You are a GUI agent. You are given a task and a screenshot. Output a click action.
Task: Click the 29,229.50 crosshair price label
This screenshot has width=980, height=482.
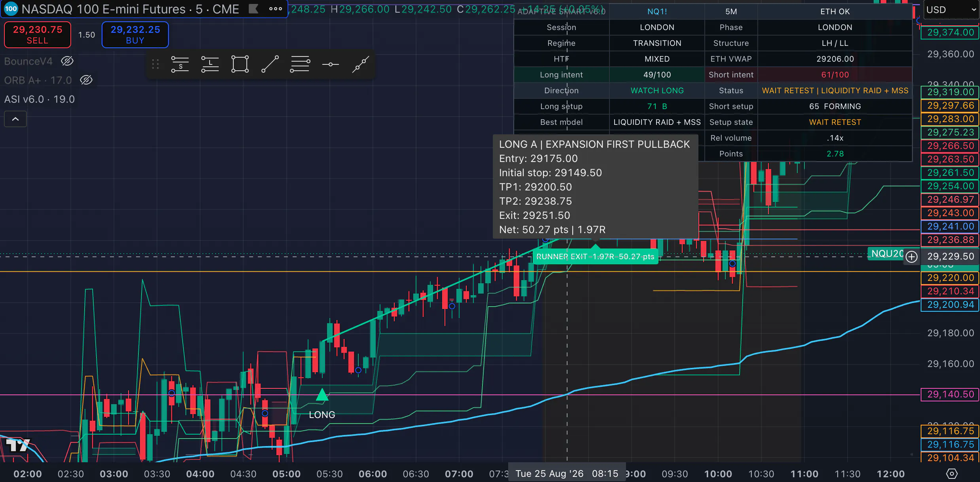tap(950, 257)
